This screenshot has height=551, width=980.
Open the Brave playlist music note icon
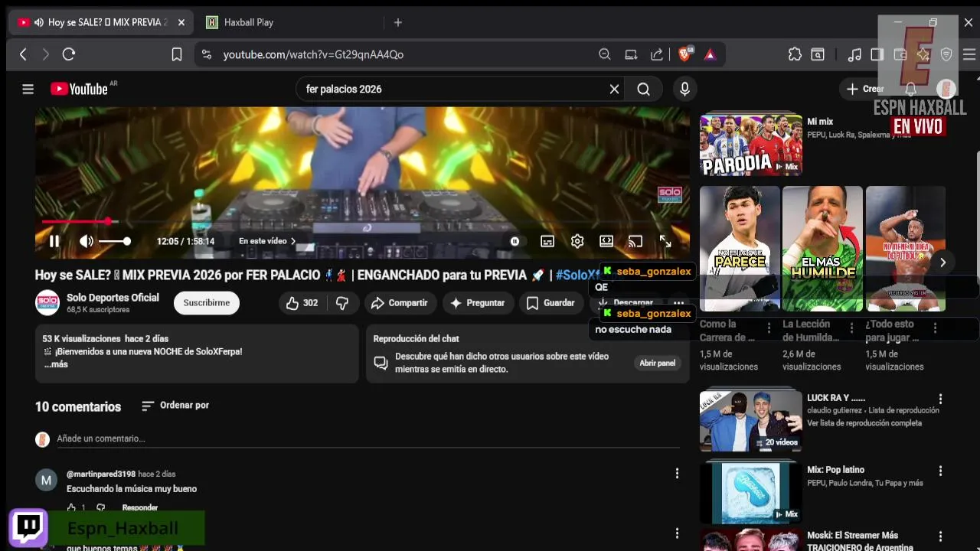[x=854, y=54]
